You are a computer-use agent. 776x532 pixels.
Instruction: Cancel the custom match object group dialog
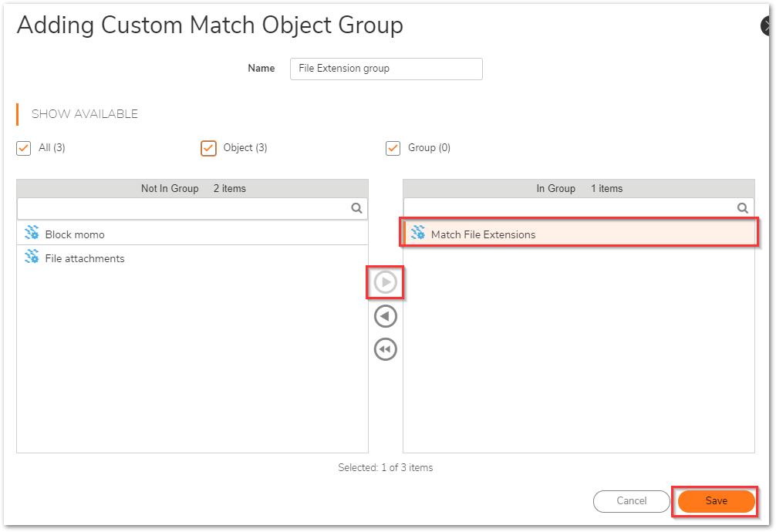(631, 501)
